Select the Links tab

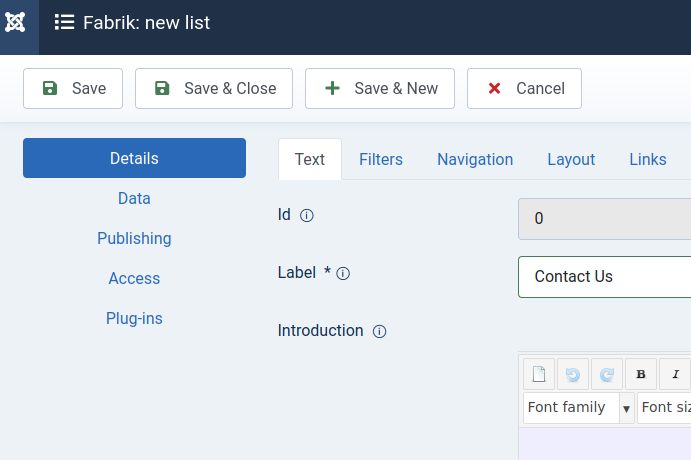tap(648, 159)
